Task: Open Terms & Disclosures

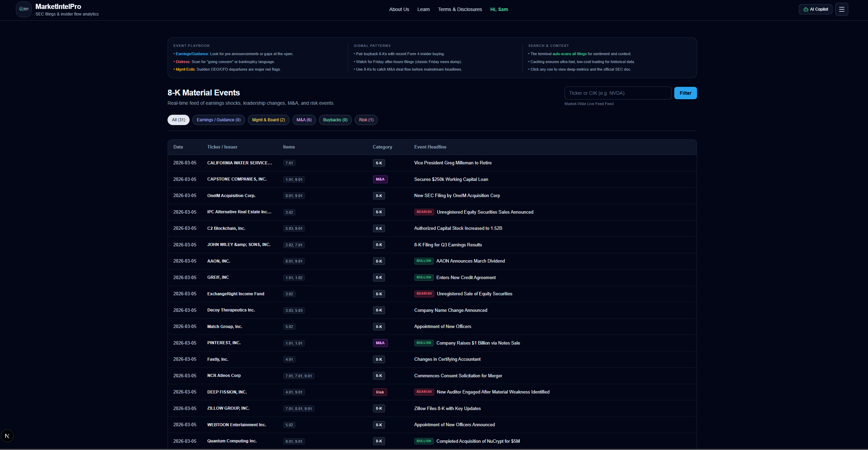Action: (460, 9)
